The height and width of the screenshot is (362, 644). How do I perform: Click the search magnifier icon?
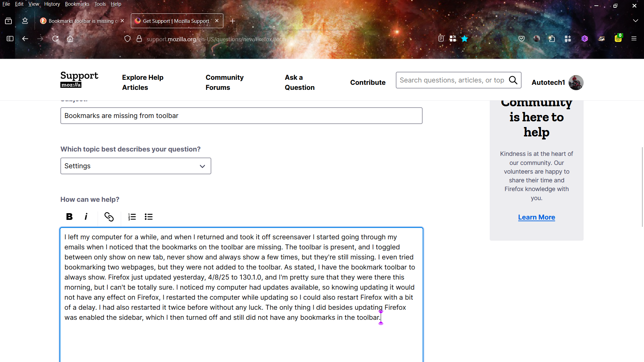click(x=513, y=80)
